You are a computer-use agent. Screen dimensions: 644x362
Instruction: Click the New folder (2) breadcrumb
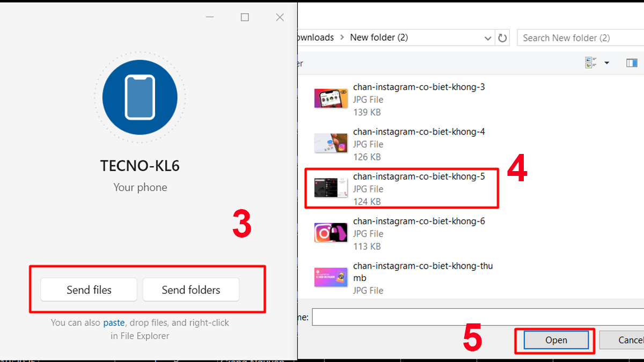click(x=379, y=38)
